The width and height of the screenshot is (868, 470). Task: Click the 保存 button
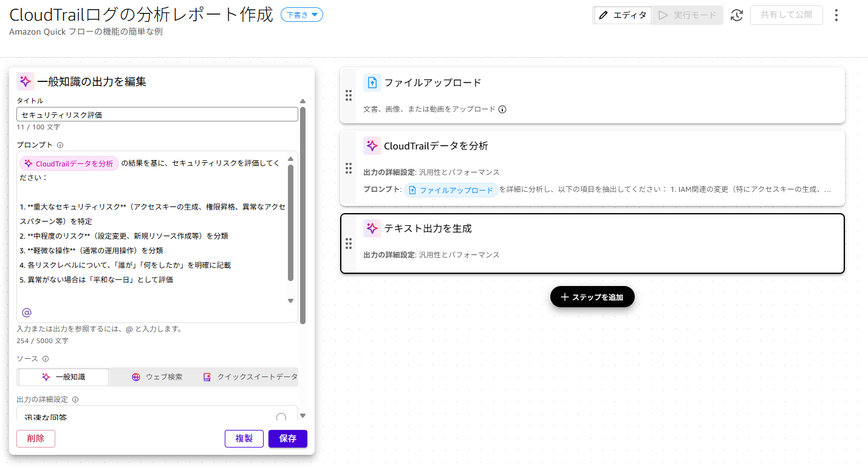(287, 438)
